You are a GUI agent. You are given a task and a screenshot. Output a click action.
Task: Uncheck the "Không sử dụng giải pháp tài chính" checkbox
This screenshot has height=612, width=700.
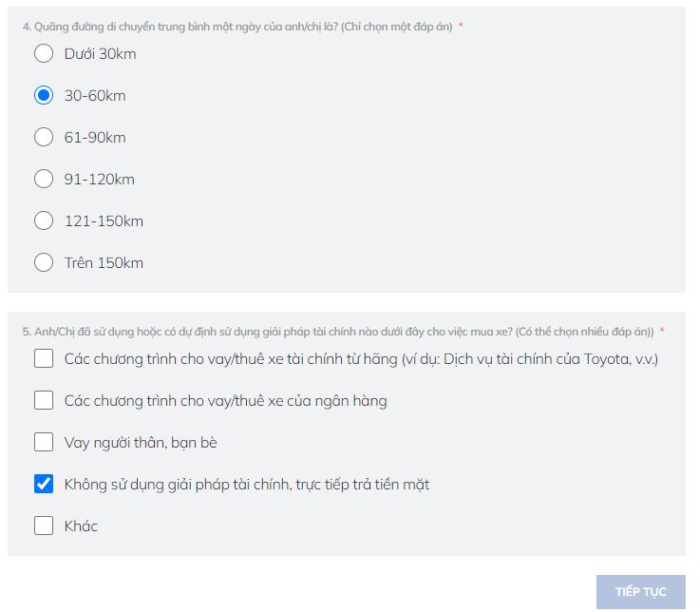(x=44, y=484)
